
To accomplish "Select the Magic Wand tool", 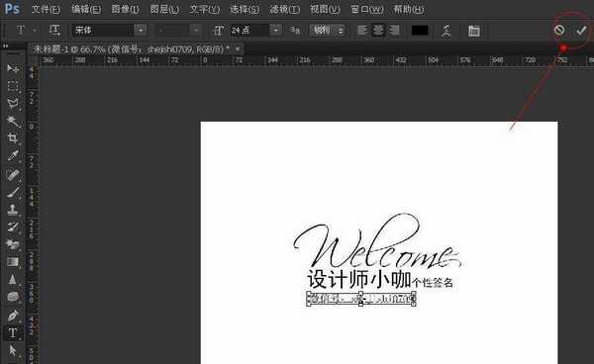I will [13, 121].
